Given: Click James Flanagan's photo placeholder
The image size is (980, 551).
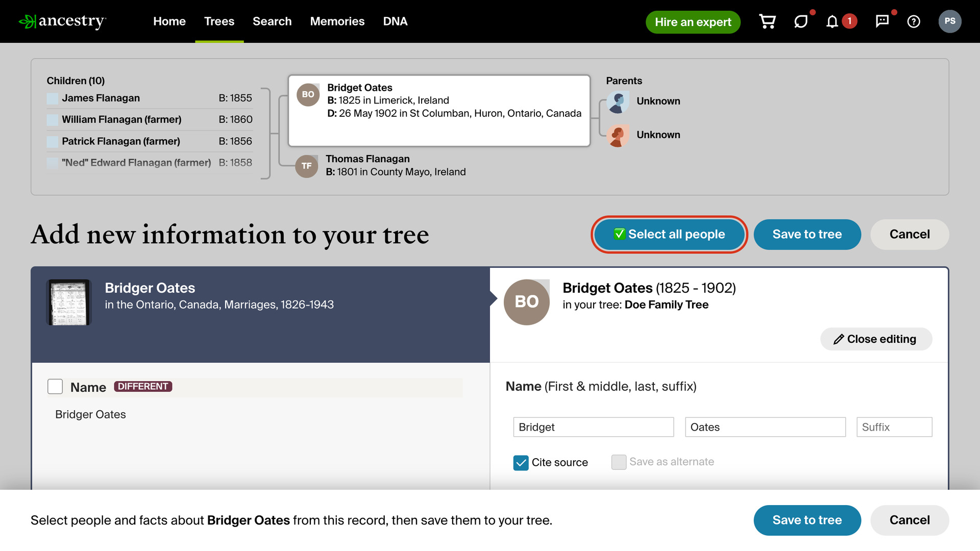Looking at the screenshot, I should (53, 98).
